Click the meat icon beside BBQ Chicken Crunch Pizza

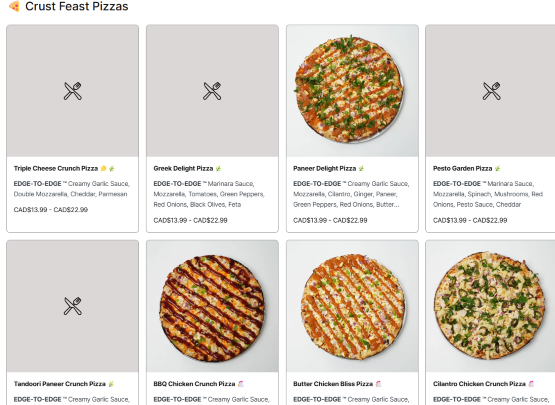point(241,384)
